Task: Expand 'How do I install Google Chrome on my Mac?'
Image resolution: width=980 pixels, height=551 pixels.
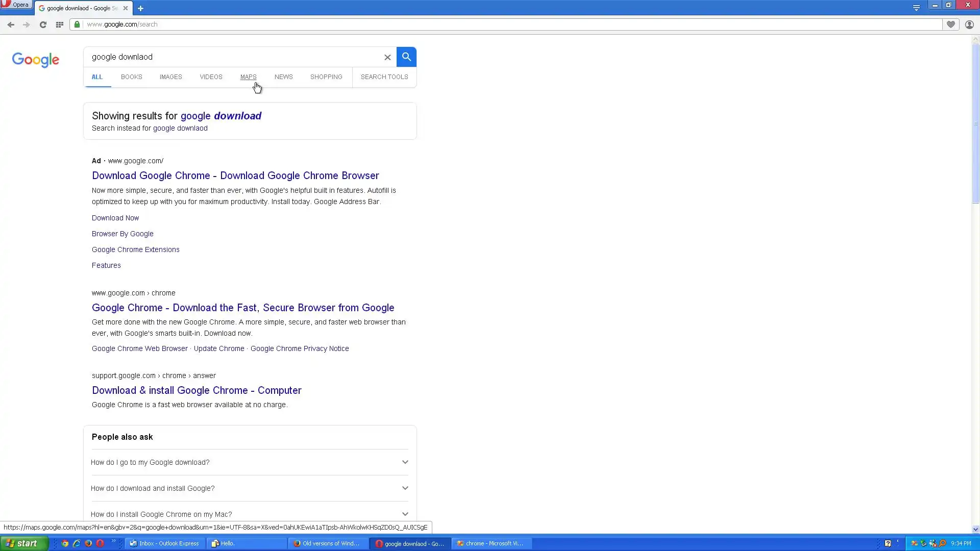Action: pyautogui.click(x=405, y=514)
